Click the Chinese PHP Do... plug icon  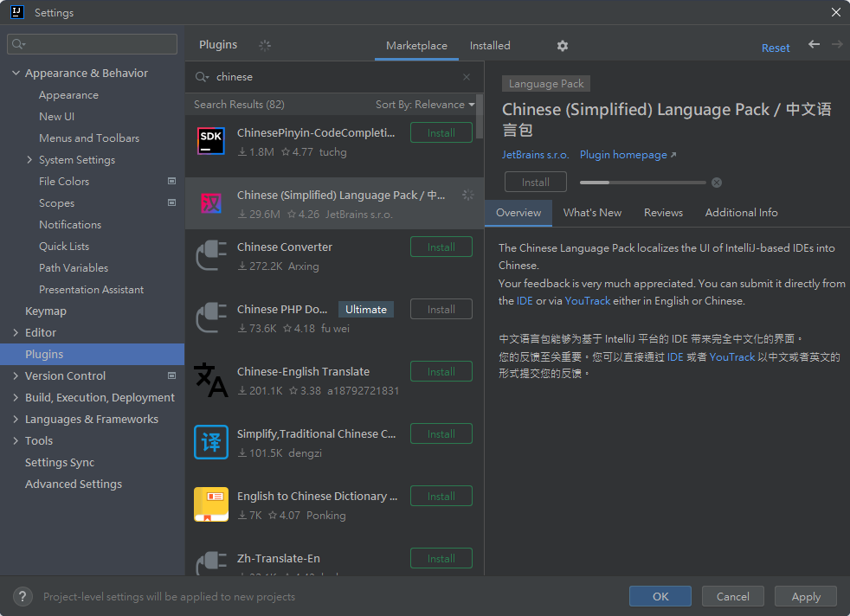tap(211, 318)
